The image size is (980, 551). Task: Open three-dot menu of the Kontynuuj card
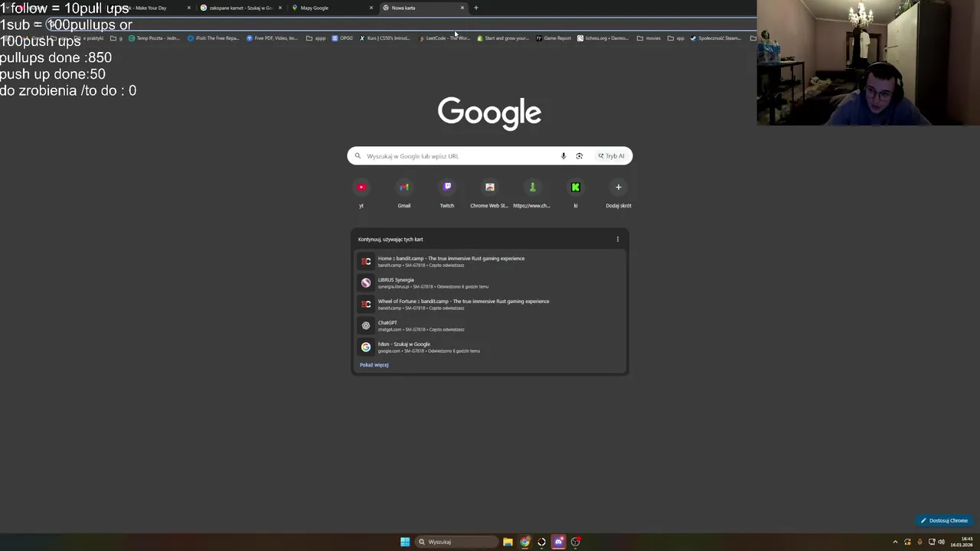click(618, 240)
